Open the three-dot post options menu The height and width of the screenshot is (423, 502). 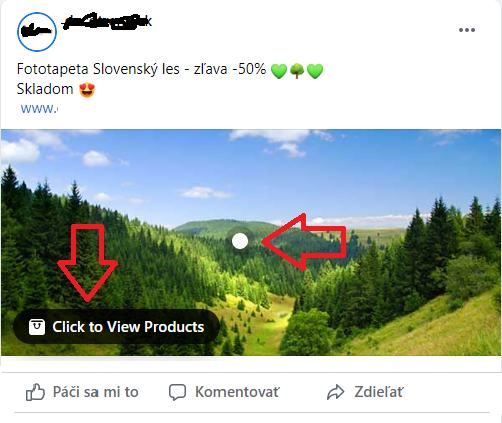[467, 30]
